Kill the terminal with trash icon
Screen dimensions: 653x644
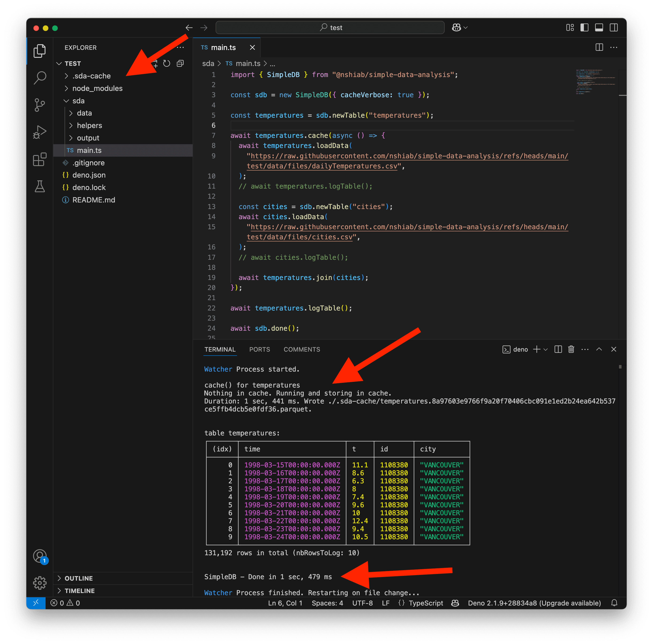coord(571,349)
